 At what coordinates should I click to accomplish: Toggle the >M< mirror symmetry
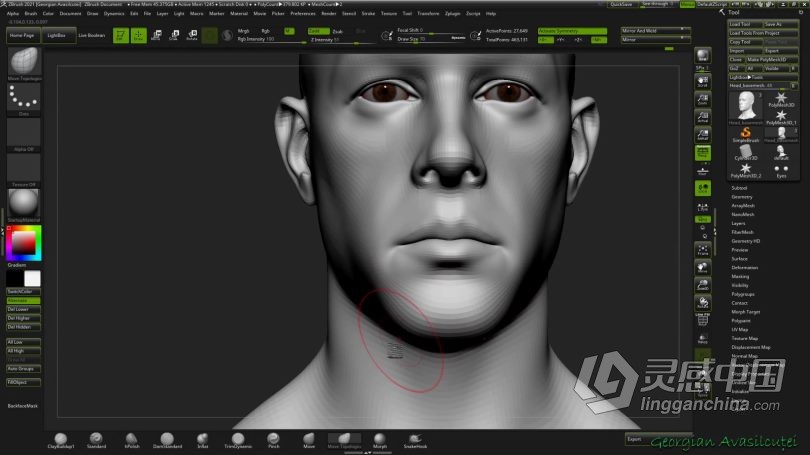(x=599, y=40)
